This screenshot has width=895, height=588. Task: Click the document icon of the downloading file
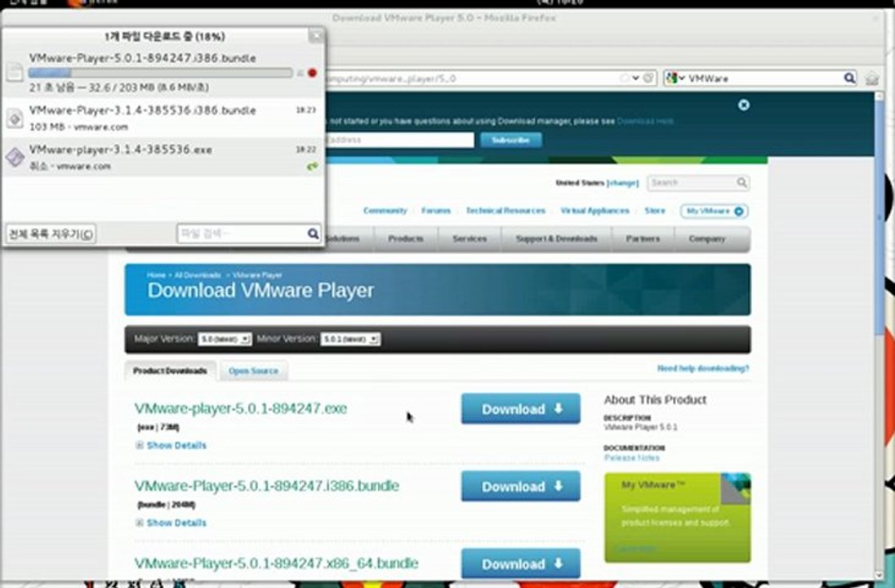pos(15,72)
